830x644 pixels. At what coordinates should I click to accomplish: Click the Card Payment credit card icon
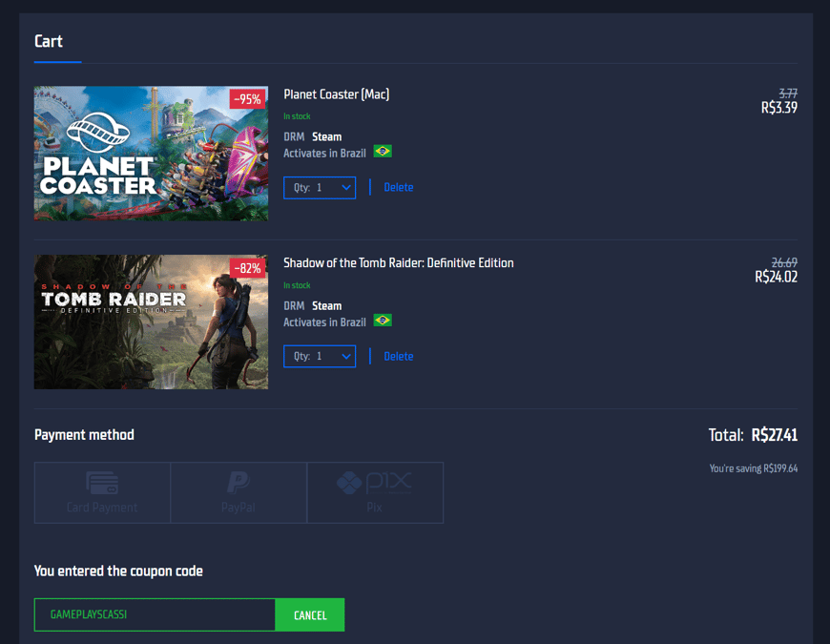102,483
